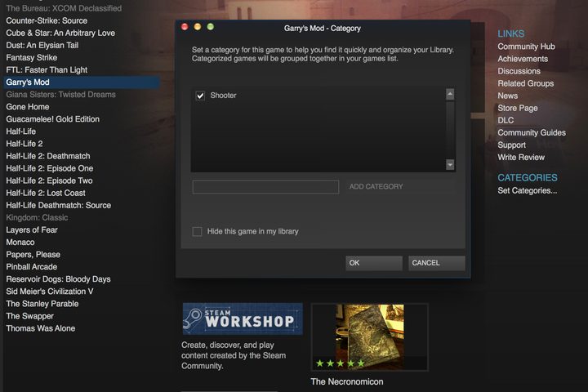Select Reservoir Dogs: Bloody Days
This screenshot has width=588, height=392.
point(58,279)
